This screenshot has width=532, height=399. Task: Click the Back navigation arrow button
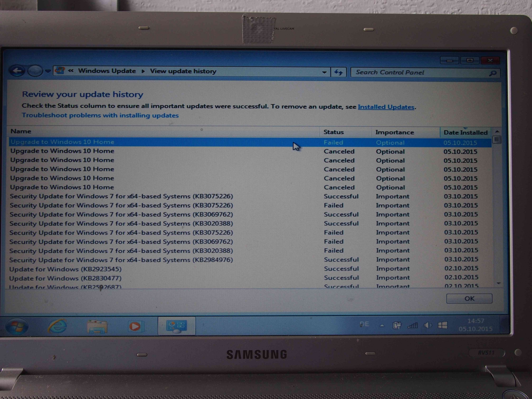coord(17,71)
